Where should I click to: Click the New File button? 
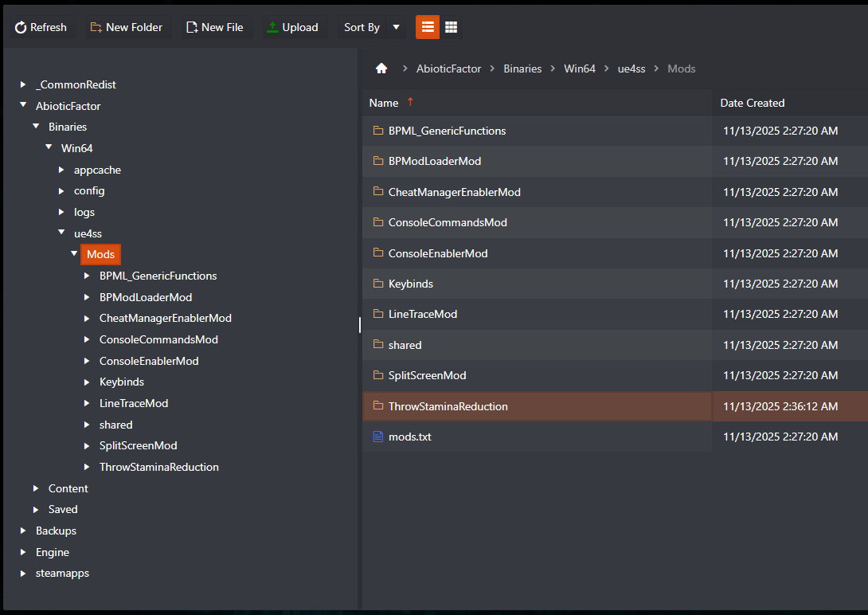(214, 26)
